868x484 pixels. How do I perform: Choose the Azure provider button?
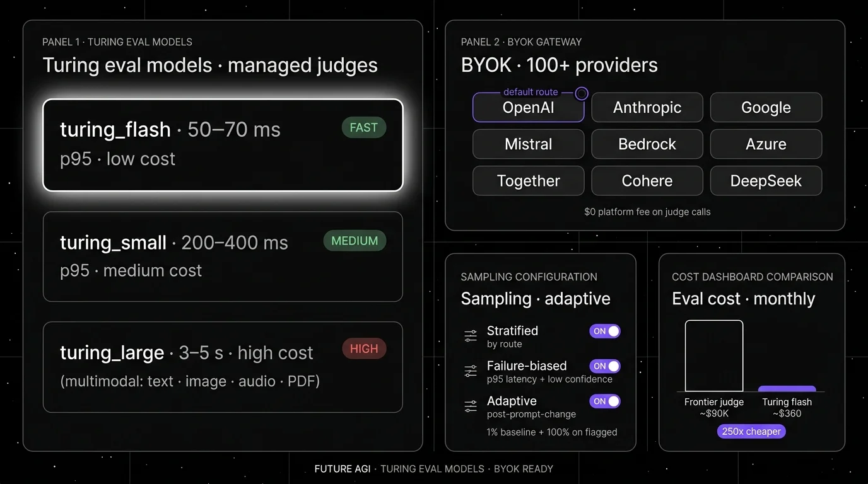pyautogui.click(x=766, y=144)
